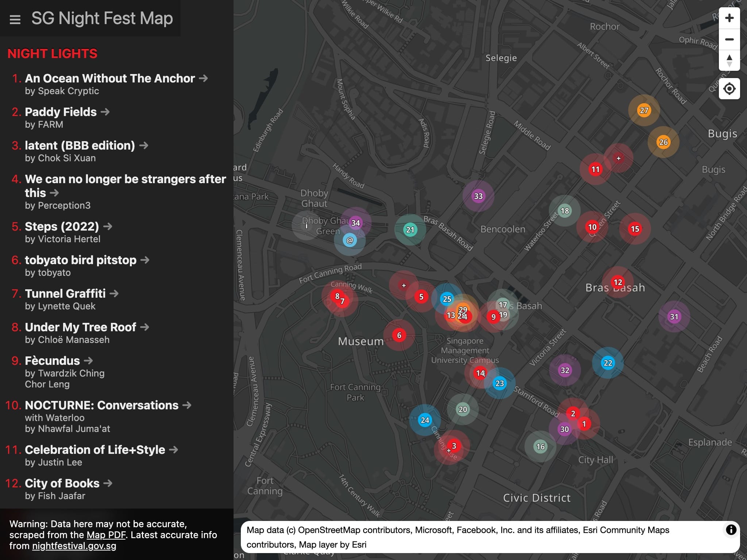
Task: Open Paddy Fields list item
Action: tap(61, 112)
